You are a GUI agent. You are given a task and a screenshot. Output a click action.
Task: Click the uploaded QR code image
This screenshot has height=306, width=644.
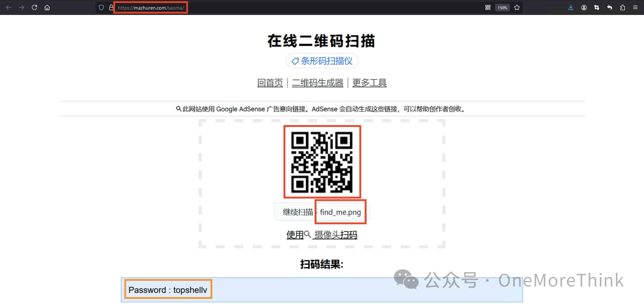tap(322, 161)
